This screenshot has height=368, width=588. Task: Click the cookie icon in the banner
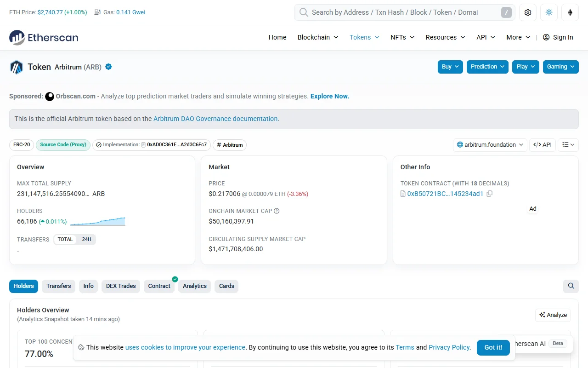(x=81, y=347)
